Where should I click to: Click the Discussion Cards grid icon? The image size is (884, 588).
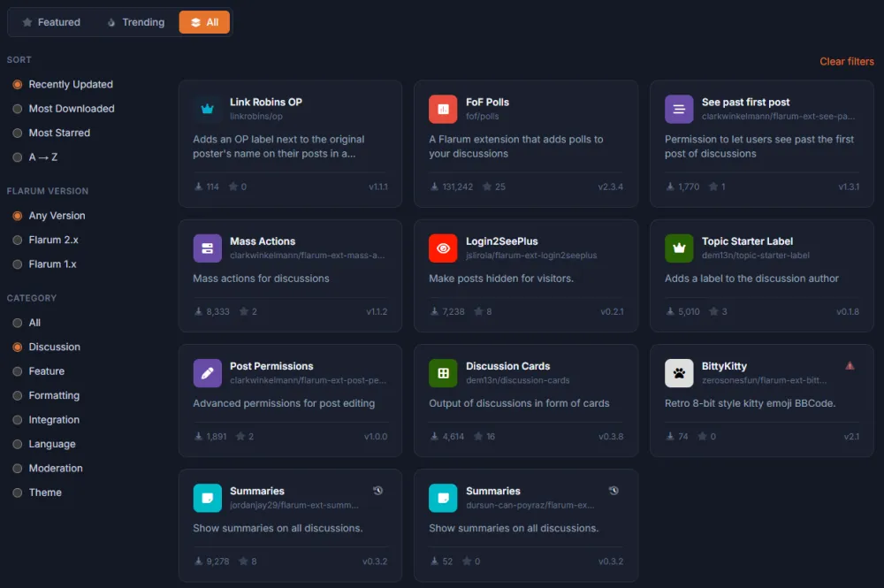coord(443,372)
